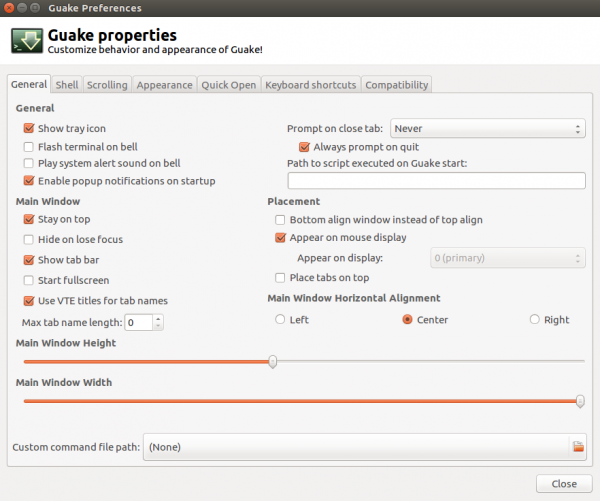Increase the Max tab name length value
Image resolution: width=600 pixels, height=501 pixels.
[x=159, y=318]
